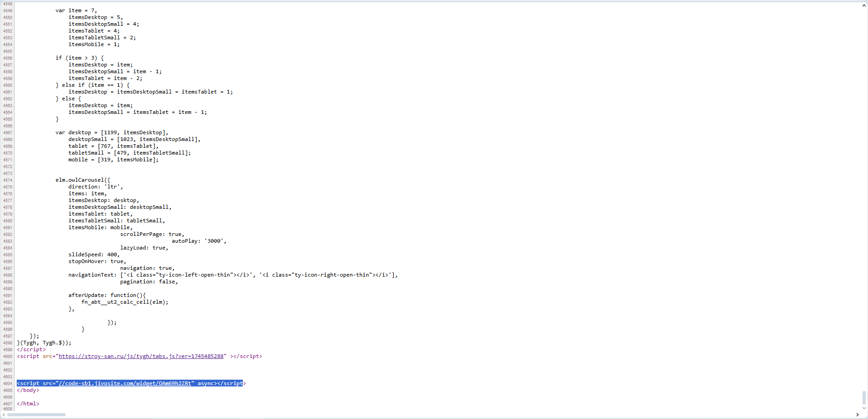This screenshot has height=419, width=868.
Task: Click the line 'tablet = [767, itemsTablet],'
Action: 113,146
